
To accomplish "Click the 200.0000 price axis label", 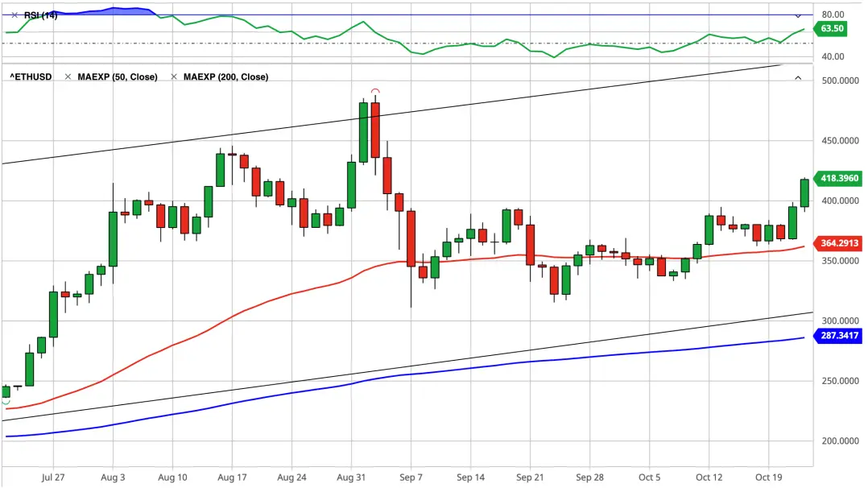I will [841, 441].
